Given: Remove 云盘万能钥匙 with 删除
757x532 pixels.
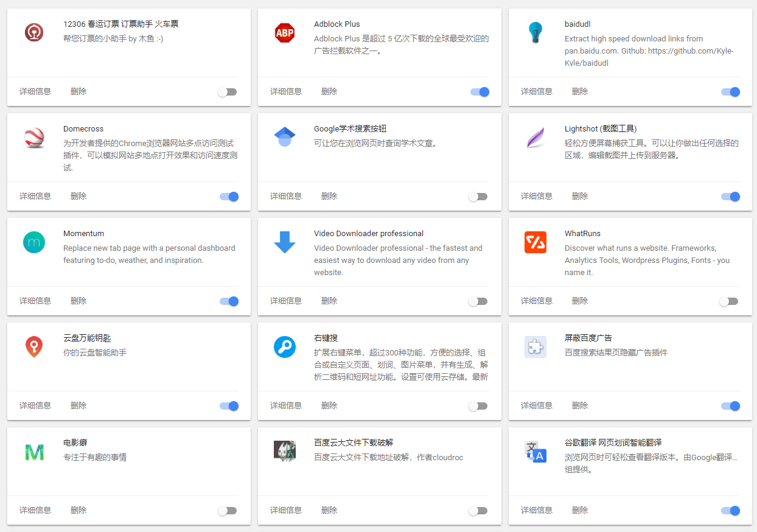Looking at the screenshot, I should (78, 405).
